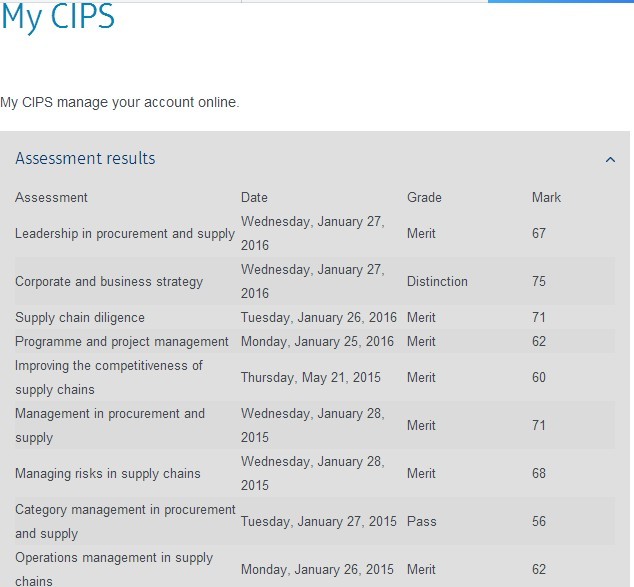634x587 pixels.
Task: Select the Grade column header
Action: pos(424,197)
